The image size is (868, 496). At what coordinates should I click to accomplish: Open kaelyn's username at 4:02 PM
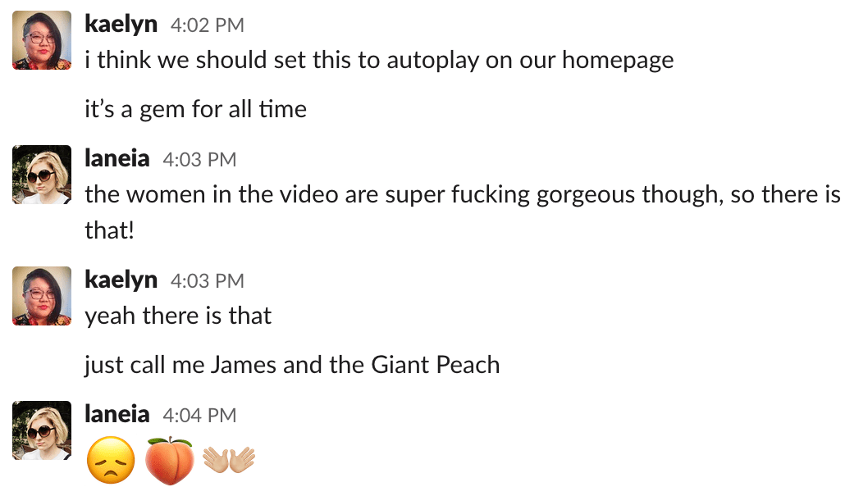121,25
